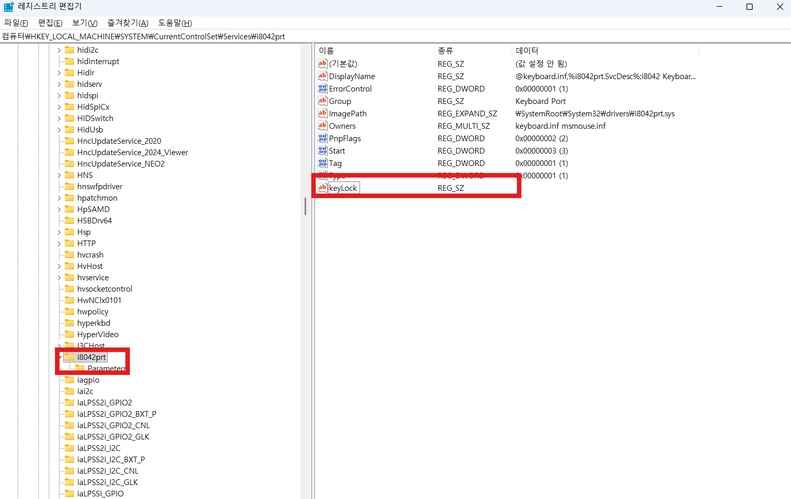Click the Registry Editor title bar icon
This screenshot has height=499, width=791.
9,7
